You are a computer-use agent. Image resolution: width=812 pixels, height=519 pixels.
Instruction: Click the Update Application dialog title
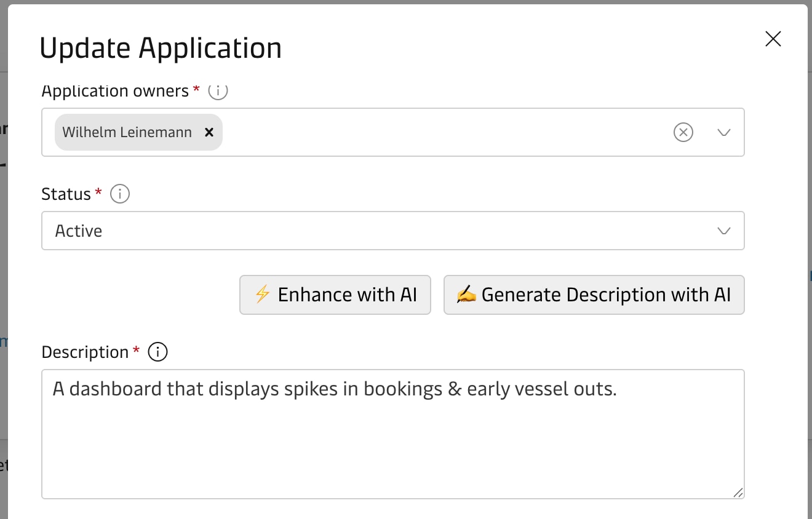coord(161,48)
